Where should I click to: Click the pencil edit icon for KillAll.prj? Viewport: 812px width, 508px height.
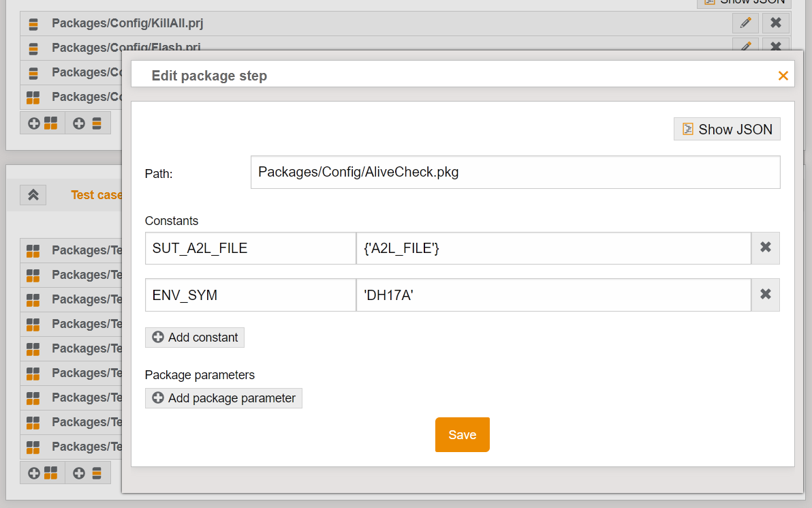click(745, 23)
